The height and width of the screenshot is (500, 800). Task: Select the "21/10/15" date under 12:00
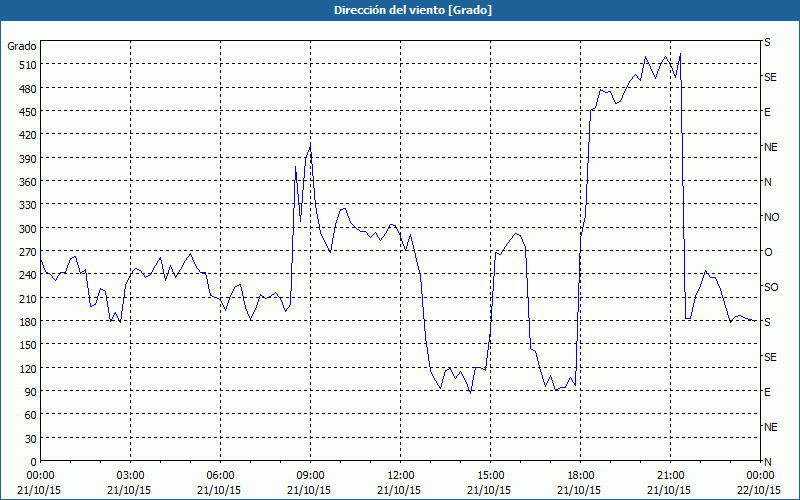(399, 490)
